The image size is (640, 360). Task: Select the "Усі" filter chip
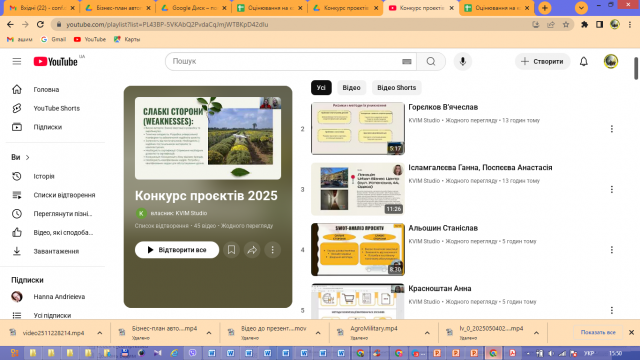[x=321, y=88]
